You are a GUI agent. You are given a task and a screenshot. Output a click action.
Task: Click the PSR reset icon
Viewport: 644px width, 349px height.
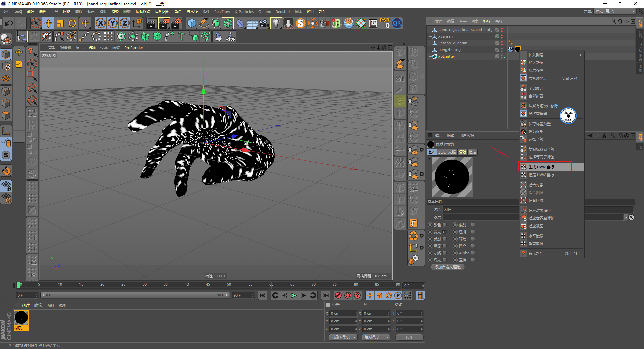click(x=385, y=23)
